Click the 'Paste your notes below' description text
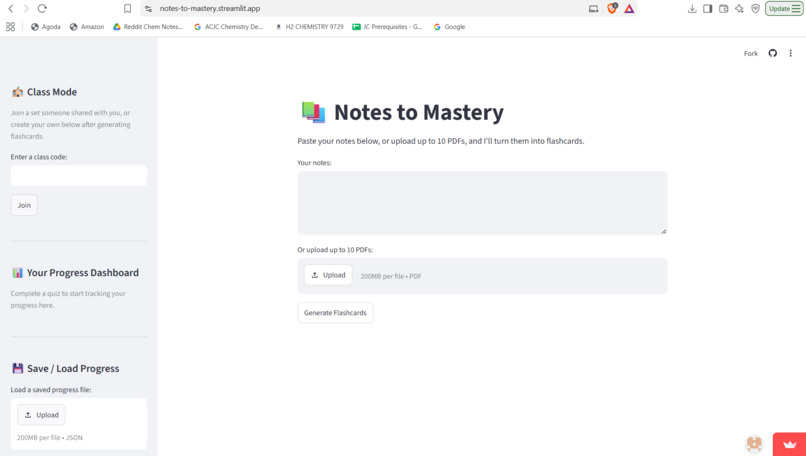This screenshot has height=456, width=806. click(441, 141)
